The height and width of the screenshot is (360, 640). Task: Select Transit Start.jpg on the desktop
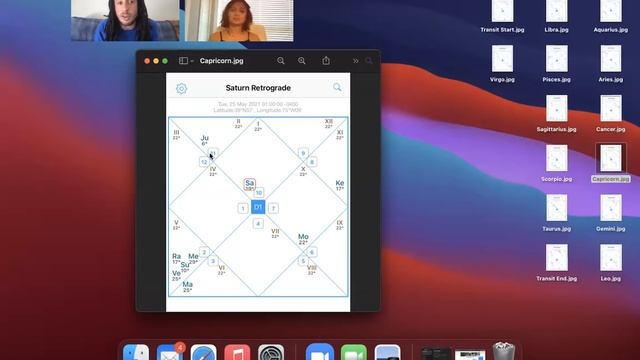(502, 16)
